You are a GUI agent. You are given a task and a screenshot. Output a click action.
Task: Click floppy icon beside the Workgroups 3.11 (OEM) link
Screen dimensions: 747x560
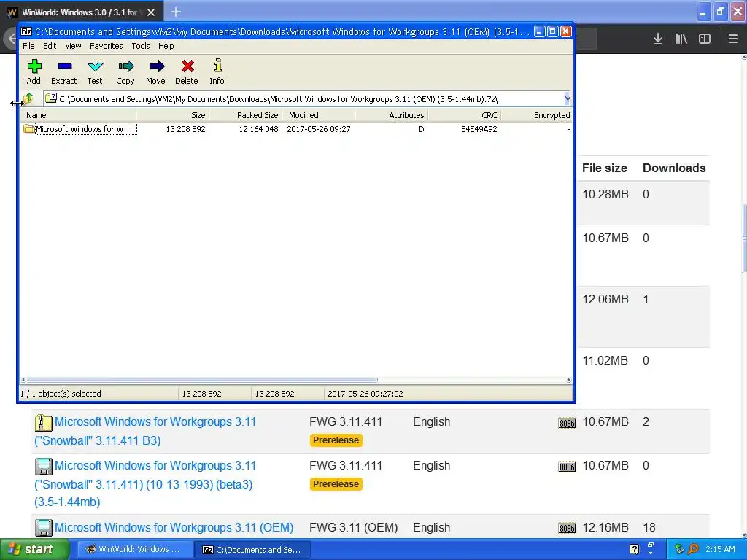43,528
